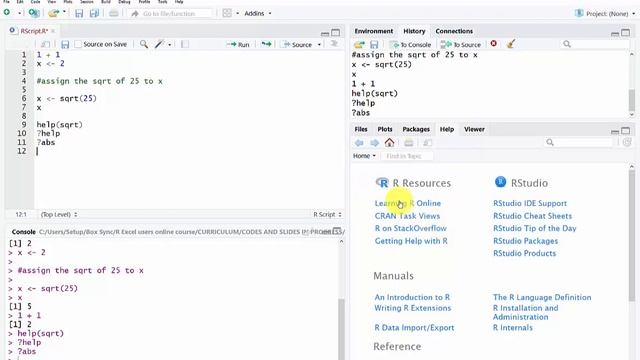Open the Home topic dropdown in Help

tap(364, 156)
